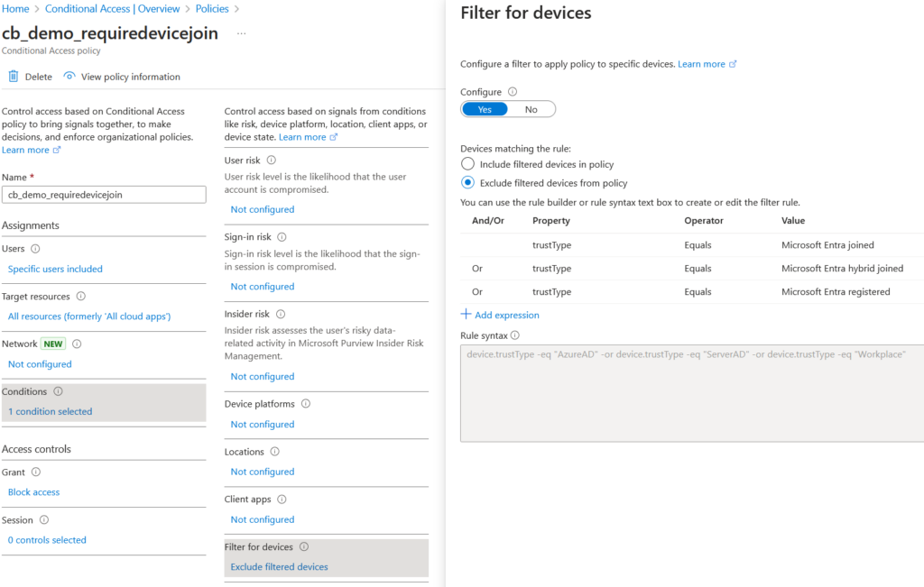Viewport: 924px width, 587px height.
Task: Click the Delete policy trash icon
Action: (15, 76)
